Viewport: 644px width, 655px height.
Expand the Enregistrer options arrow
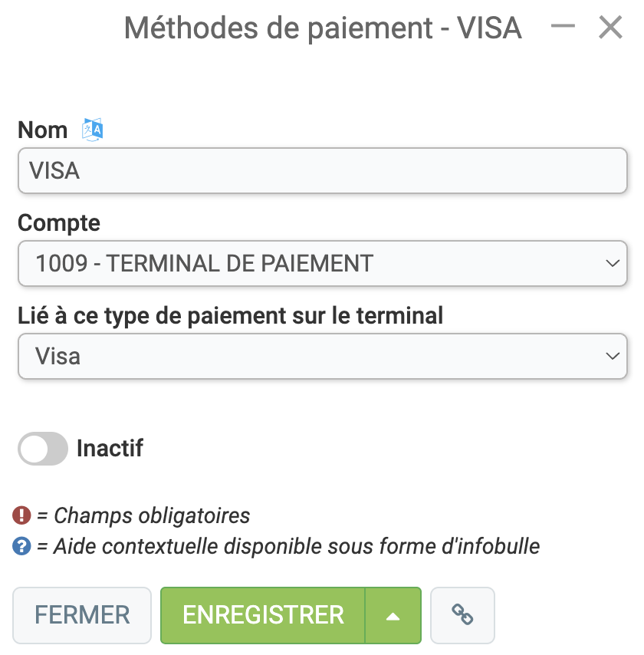393,615
